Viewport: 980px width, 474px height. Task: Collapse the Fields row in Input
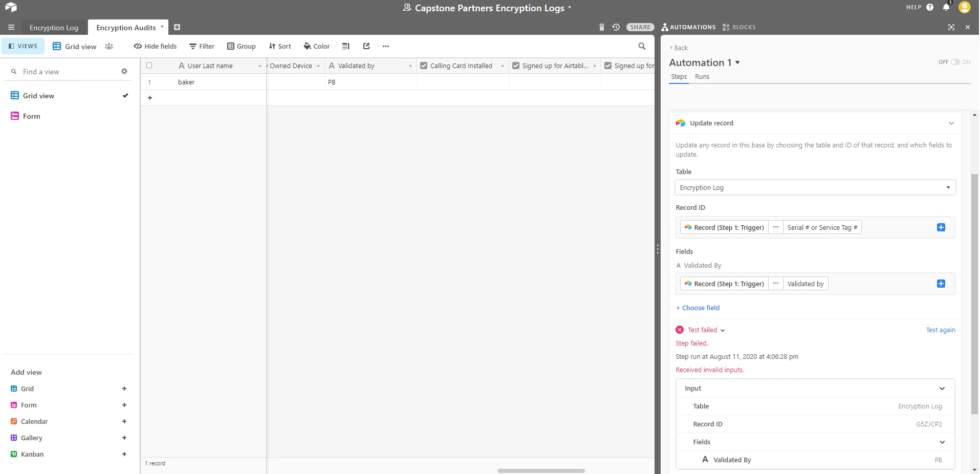[942, 442]
